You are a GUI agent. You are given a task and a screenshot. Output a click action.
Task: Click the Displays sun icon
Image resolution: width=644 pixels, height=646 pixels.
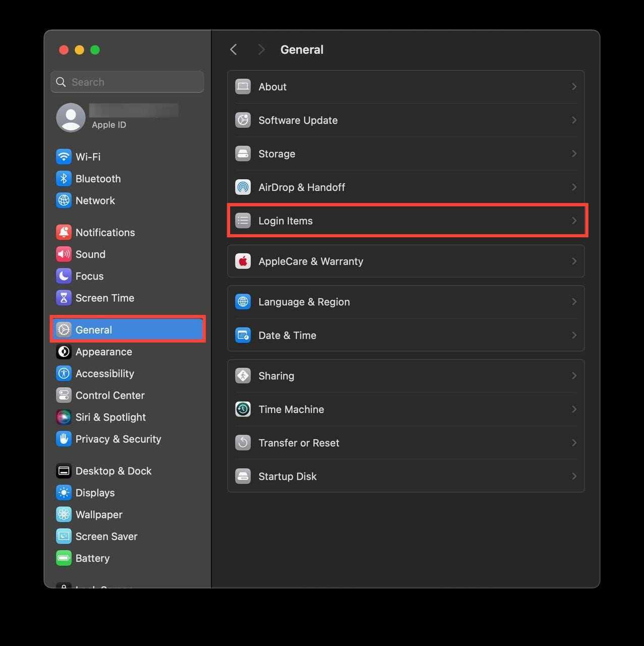[64, 493]
